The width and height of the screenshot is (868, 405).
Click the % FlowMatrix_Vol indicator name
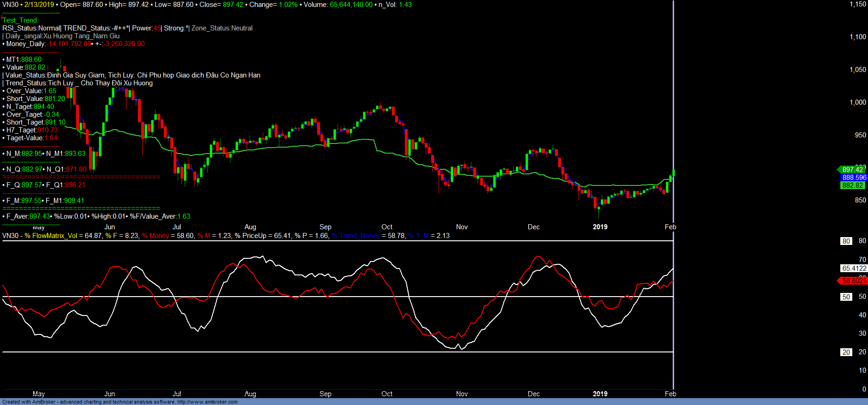tap(51, 236)
